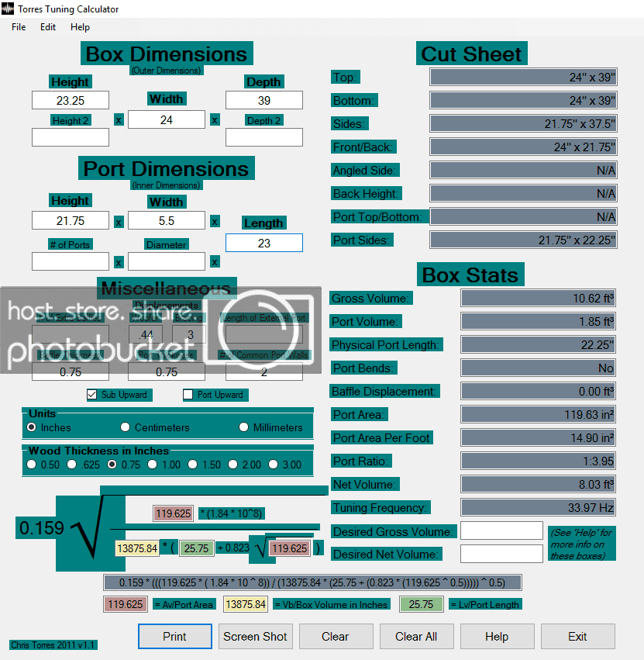Image resolution: width=644 pixels, height=660 pixels.
Task: Click the Port Volume value 1.85 ft³
Action: coord(538,321)
